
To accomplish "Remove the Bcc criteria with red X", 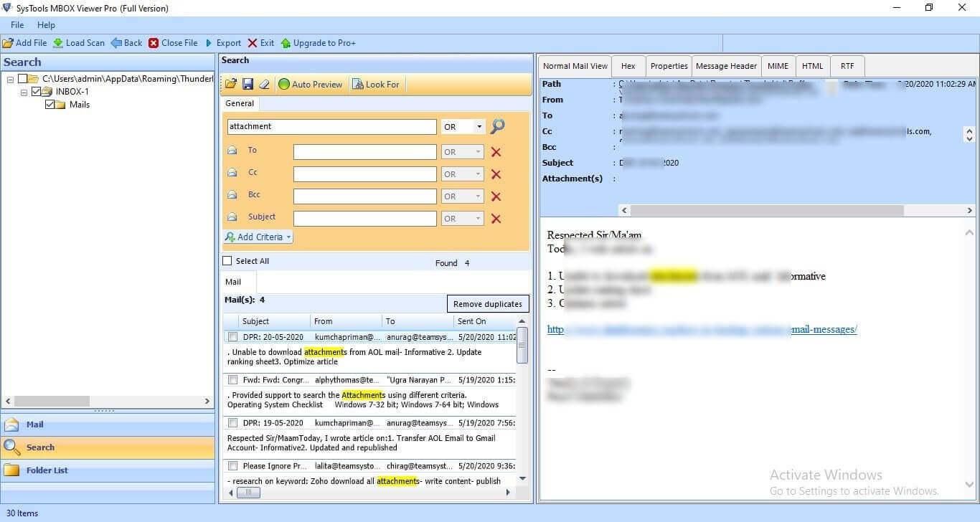I will pos(496,196).
